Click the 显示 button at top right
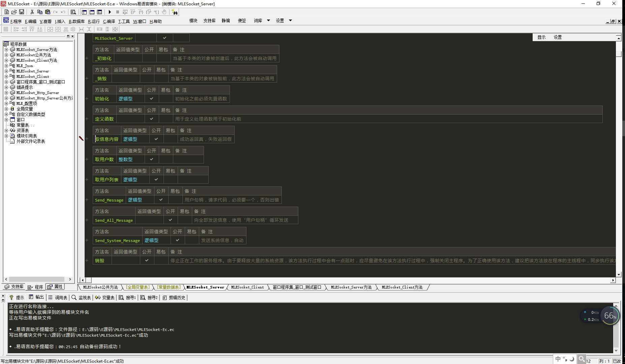The image size is (625, 364). click(541, 37)
